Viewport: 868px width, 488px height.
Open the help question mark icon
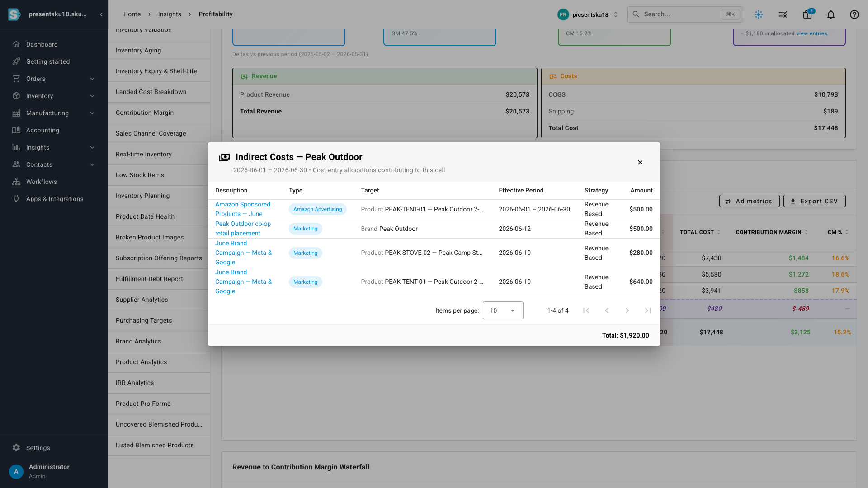tap(854, 14)
